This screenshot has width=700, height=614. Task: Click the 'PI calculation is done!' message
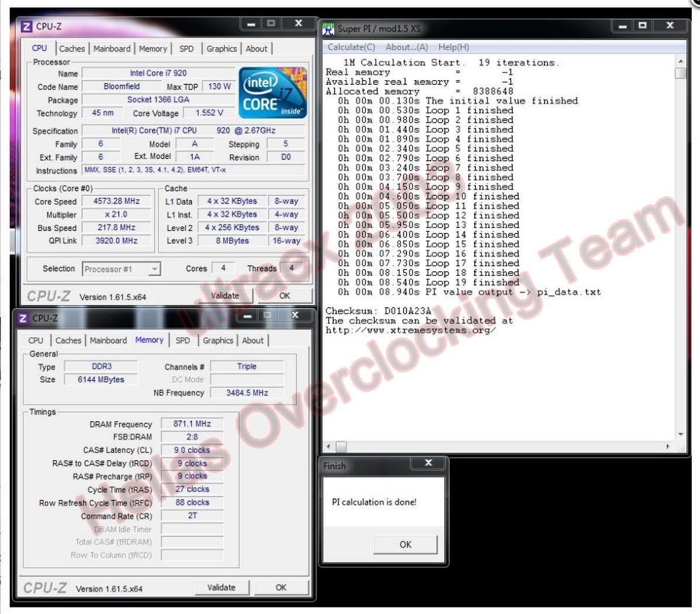point(374,502)
